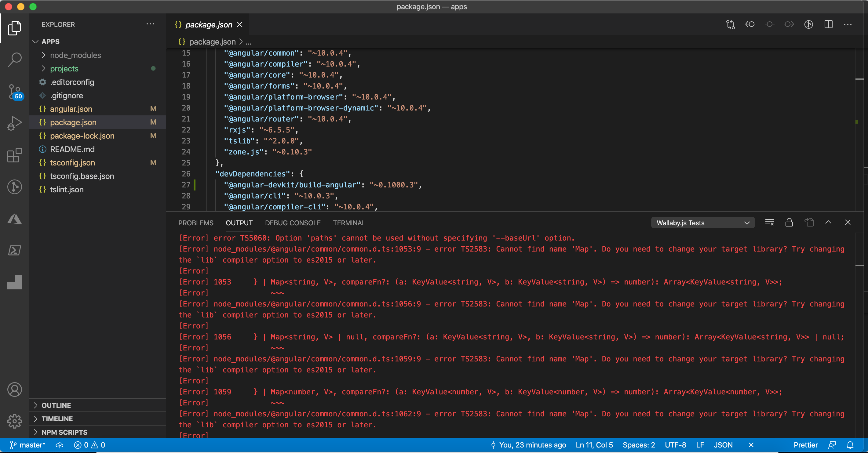Open the Run and Debug view
Viewport: 868px width, 453px height.
click(x=14, y=123)
